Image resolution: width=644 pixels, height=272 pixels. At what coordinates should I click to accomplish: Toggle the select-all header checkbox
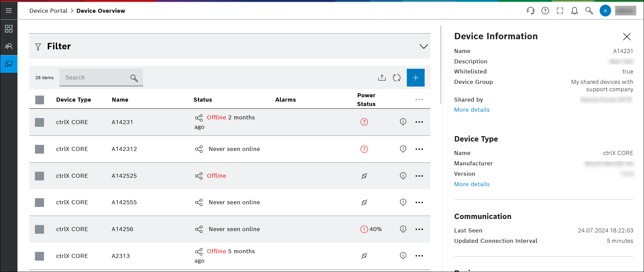click(x=40, y=100)
